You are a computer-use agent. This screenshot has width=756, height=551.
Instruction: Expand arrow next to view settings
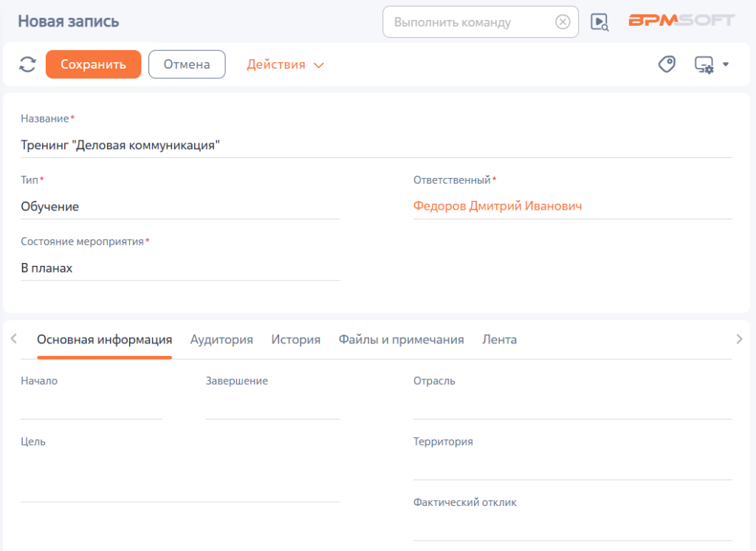[x=726, y=64]
